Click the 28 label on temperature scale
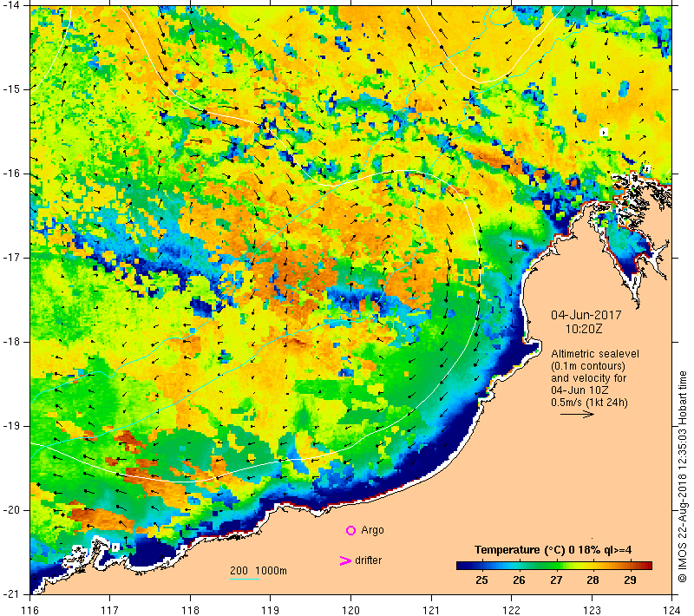The height and width of the screenshot is (616, 694). 593,580
